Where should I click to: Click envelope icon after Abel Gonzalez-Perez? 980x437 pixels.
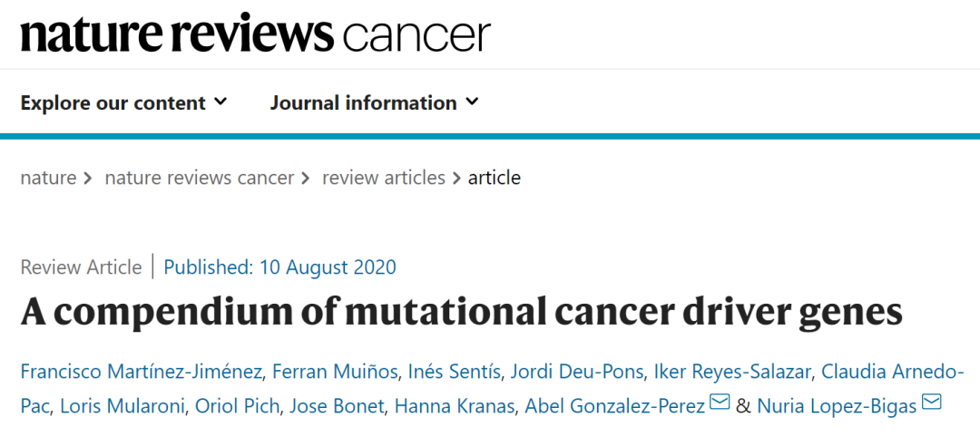pyautogui.click(x=720, y=403)
